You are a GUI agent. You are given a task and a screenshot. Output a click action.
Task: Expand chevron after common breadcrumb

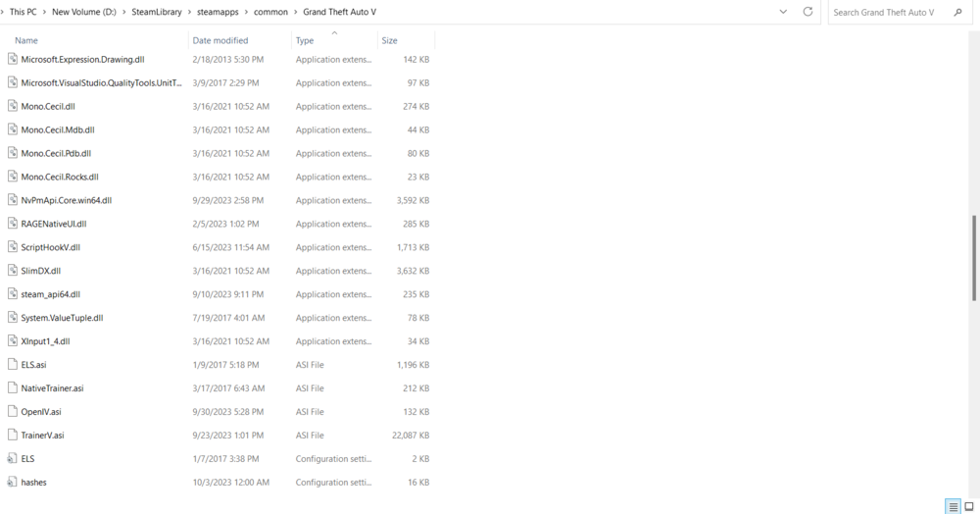click(296, 12)
